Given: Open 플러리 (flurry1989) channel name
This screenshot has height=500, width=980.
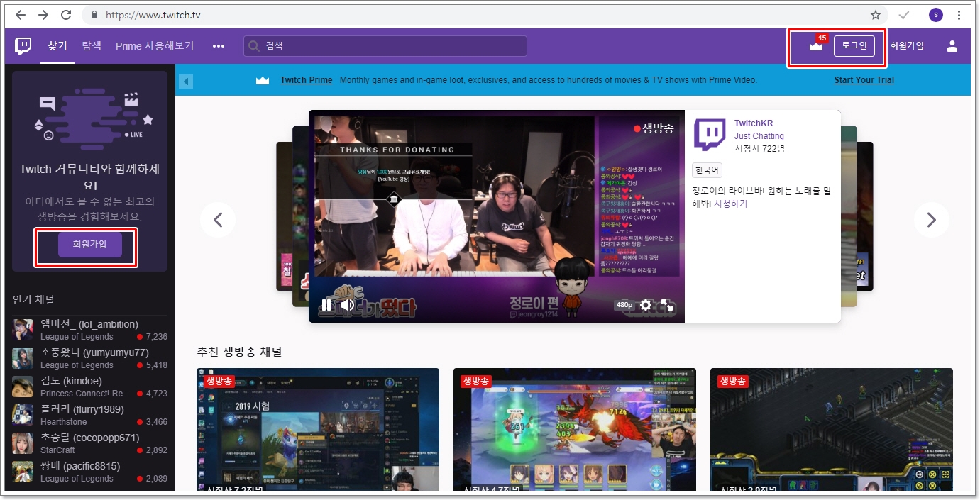Looking at the screenshot, I should [x=82, y=409].
